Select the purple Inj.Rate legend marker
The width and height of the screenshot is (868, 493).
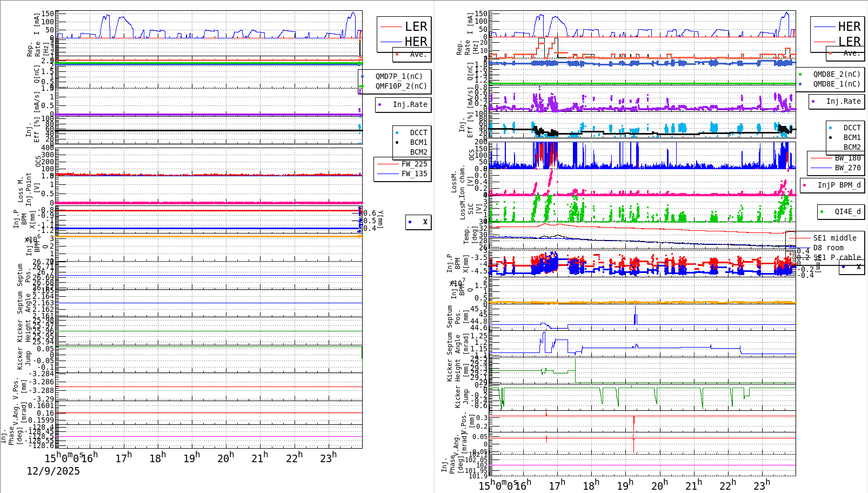(380, 105)
